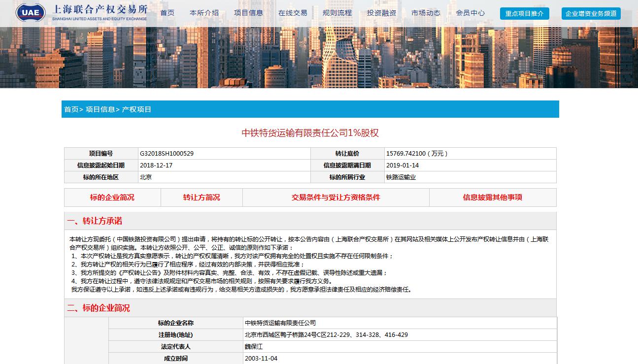
Task: Open 项目信息 menu item
Action: 249,13
